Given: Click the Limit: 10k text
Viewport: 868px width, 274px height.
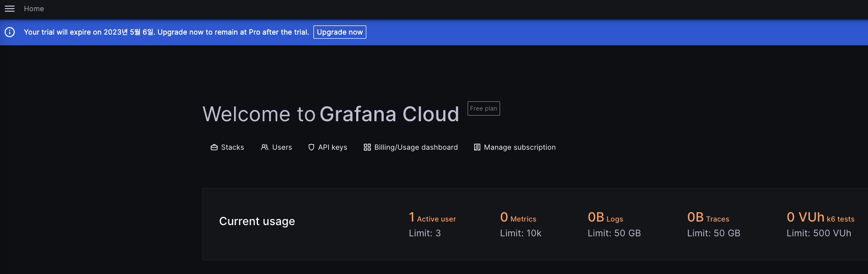Looking at the screenshot, I should pyautogui.click(x=520, y=233).
